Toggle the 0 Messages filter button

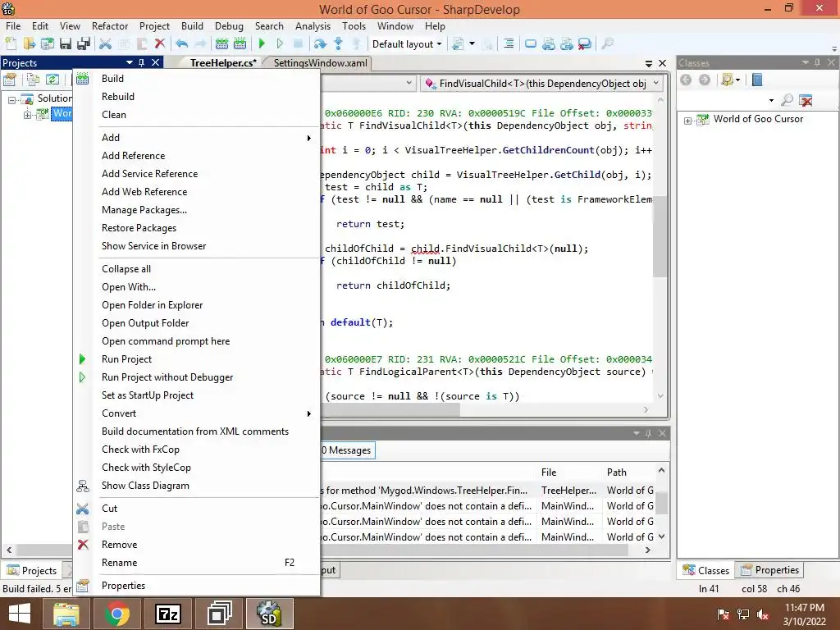[x=346, y=450]
